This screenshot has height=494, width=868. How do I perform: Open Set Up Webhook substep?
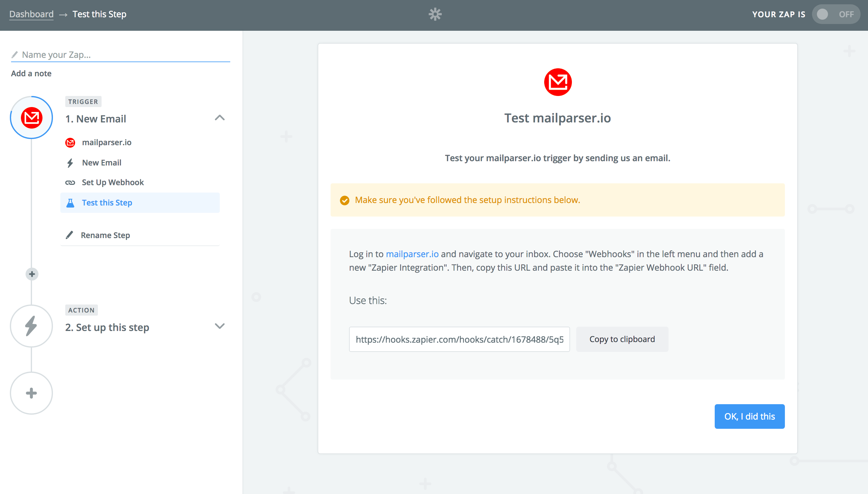113,182
